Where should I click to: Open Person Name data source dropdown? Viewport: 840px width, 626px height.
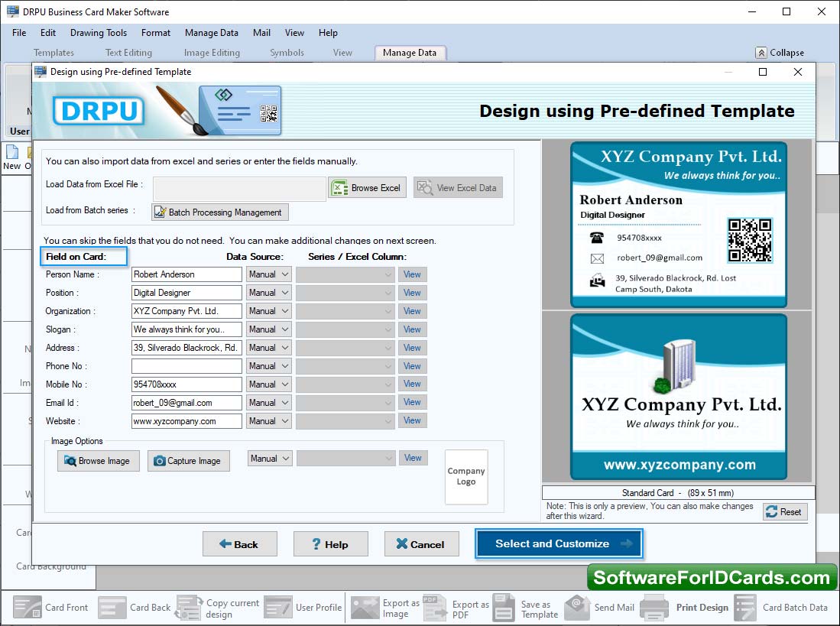point(269,274)
